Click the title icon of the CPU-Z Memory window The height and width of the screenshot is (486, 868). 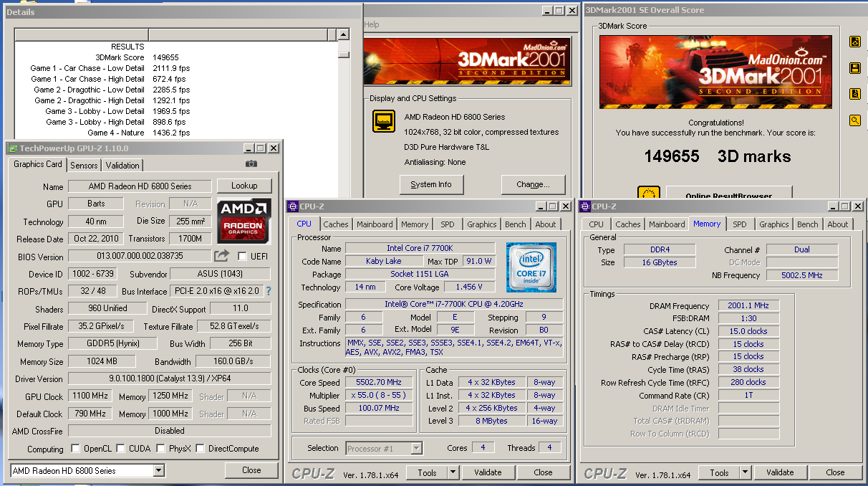(585, 206)
